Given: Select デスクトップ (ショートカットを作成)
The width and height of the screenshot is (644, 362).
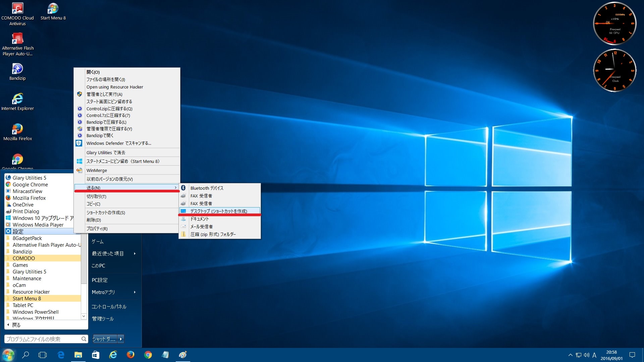Looking at the screenshot, I should [x=220, y=211].
